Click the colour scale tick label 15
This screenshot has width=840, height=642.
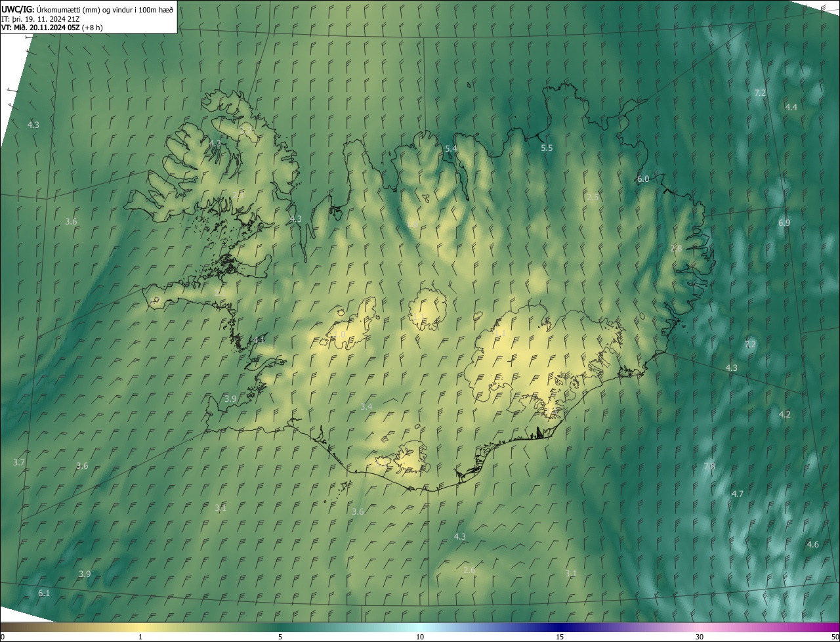point(560,637)
